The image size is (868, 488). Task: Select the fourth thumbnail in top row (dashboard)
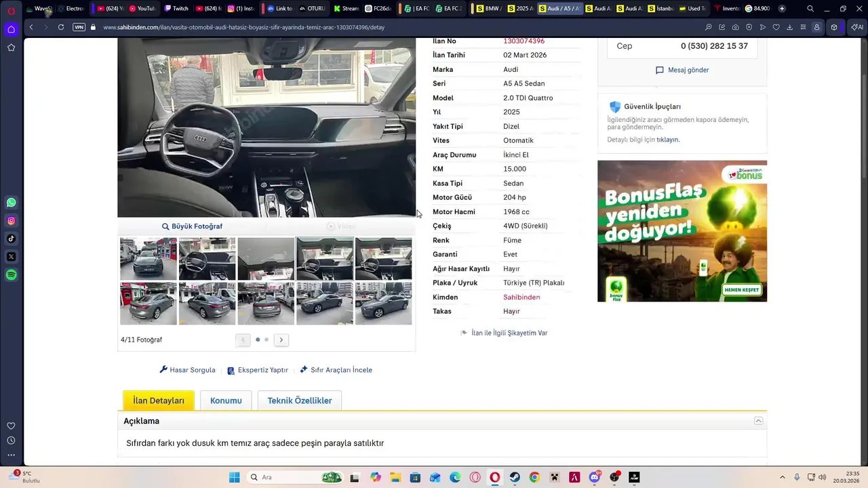pos(325,258)
